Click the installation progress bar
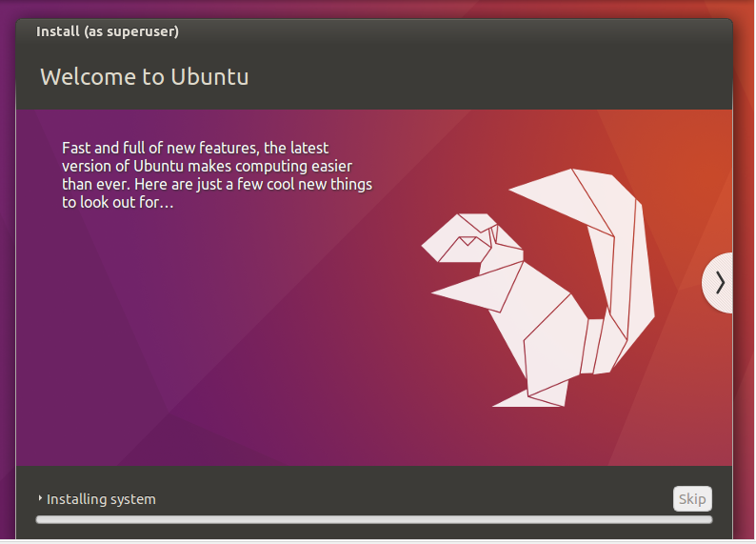Image resolution: width=756 pixels, height=544 pixels. pos(374,519)
